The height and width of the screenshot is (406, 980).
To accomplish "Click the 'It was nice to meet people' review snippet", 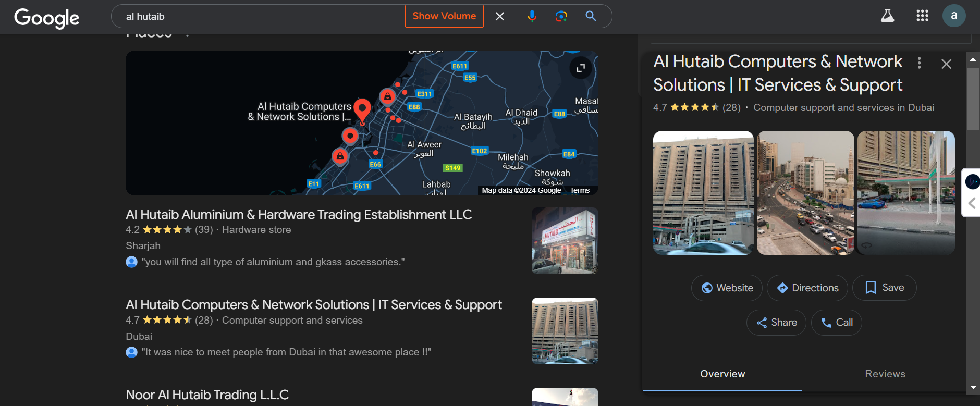I will click(286, 352).
